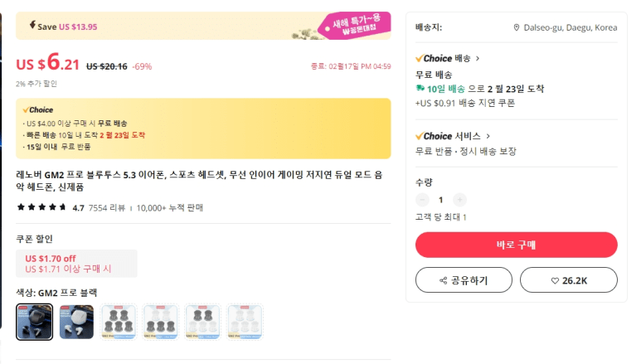Choose the last color thumbnail with white ear tips
The image size is (641, 364).
(x=244, y=322)
